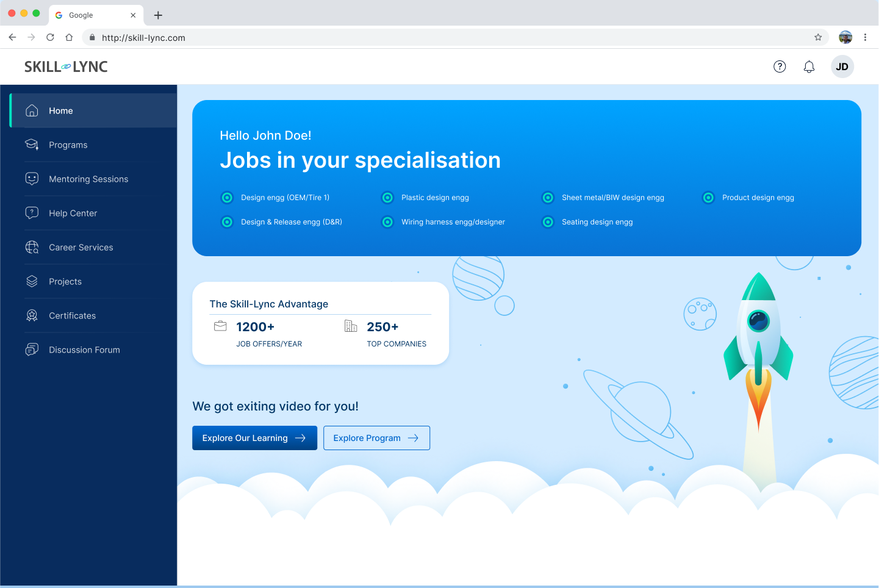Click the Discussion Forum chat bubbles icon
The image size is (879, 588).
coord(32,350)
